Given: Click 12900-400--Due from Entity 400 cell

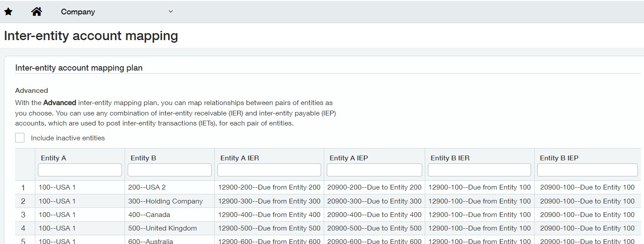Looking at the screenshot, I should click(269, 215).
